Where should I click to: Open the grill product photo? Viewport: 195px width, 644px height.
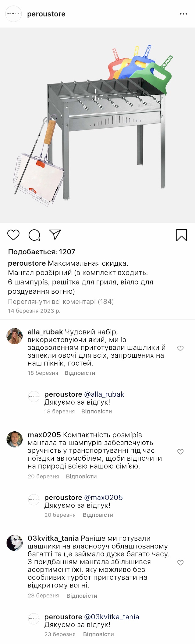pos(97,125)
